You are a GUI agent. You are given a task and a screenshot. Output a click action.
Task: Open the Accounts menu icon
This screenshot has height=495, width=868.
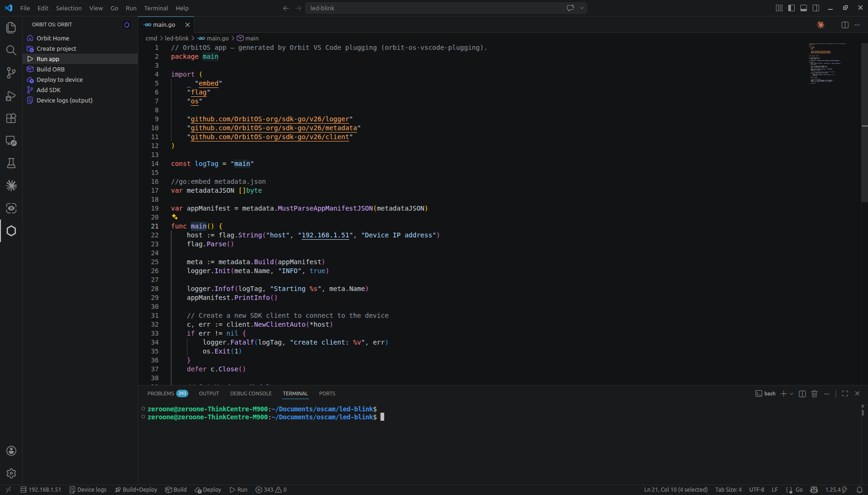click(x=11, y=451)
